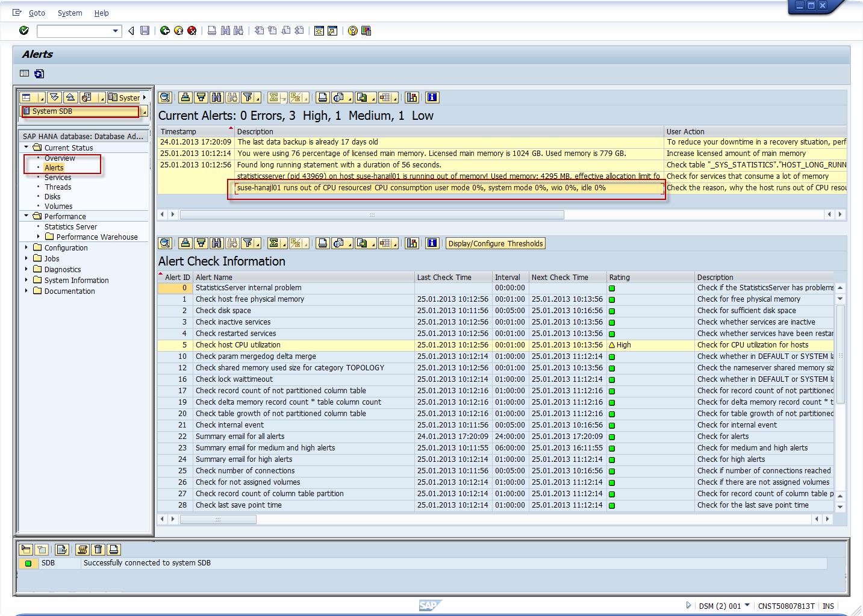Click the Find binoculars icon in the Current Alerts toolbar
Screen dimensions: 863x616
point(217,98)
